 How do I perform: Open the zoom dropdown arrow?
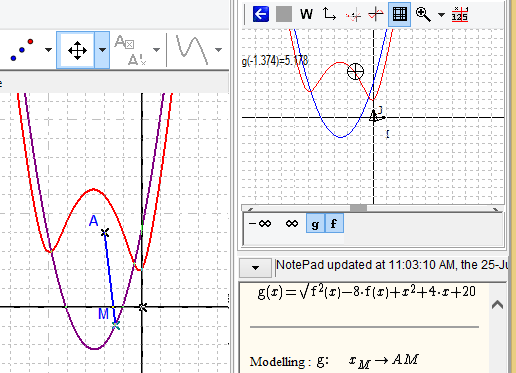tap(441, 15)
